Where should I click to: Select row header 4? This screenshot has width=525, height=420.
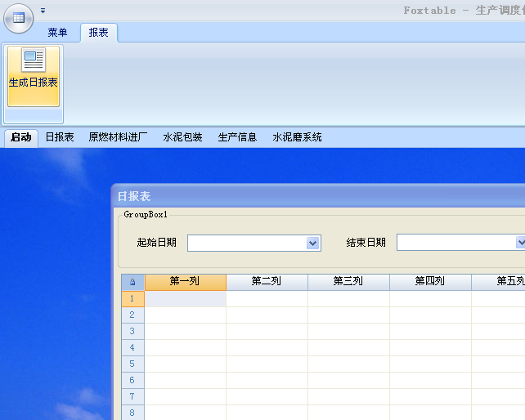click(x=132, y=348)
